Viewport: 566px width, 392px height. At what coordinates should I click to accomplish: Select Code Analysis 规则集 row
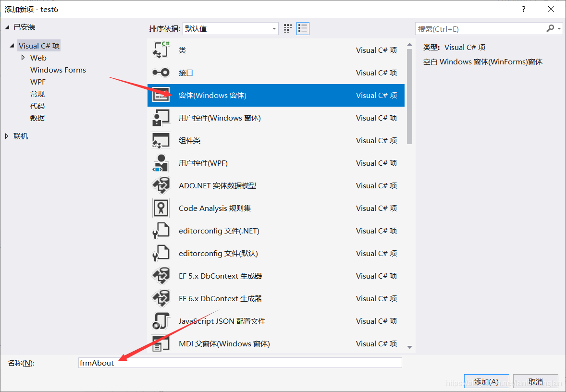point(276,208)
